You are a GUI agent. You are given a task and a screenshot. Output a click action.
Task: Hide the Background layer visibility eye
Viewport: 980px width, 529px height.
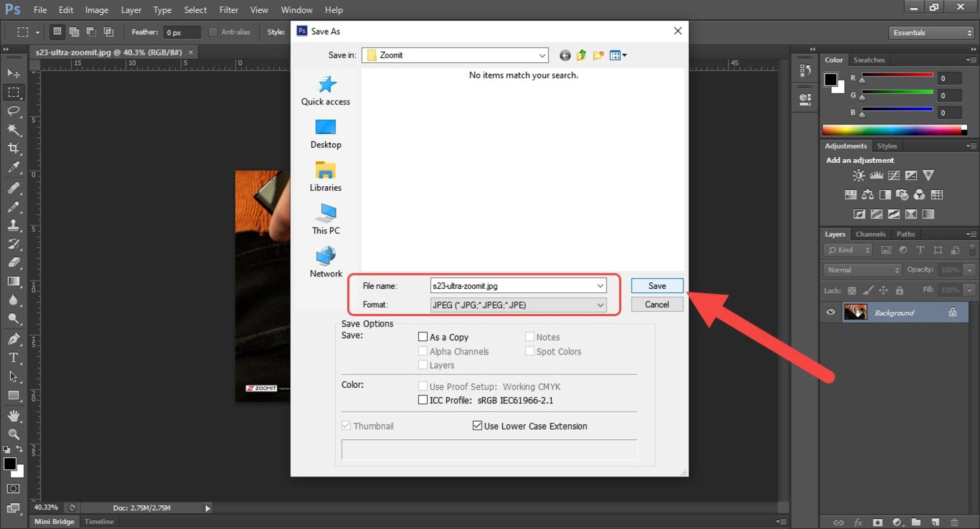(830, 312)
